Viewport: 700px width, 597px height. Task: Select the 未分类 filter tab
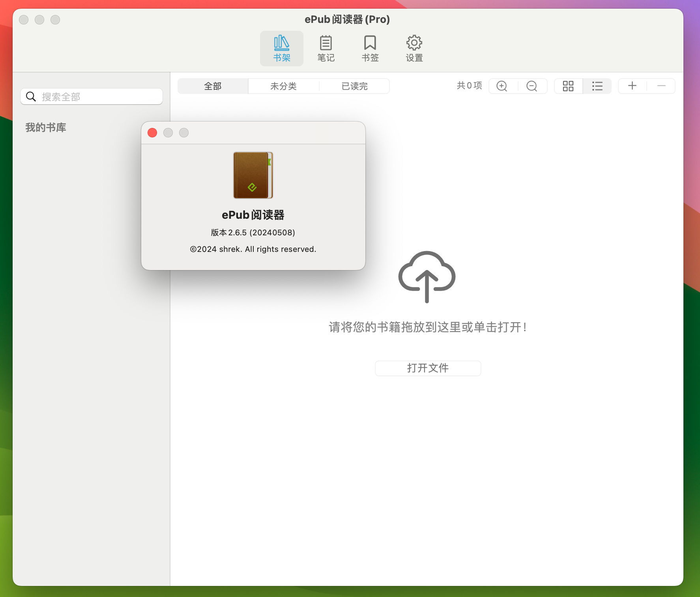point(283,86)
